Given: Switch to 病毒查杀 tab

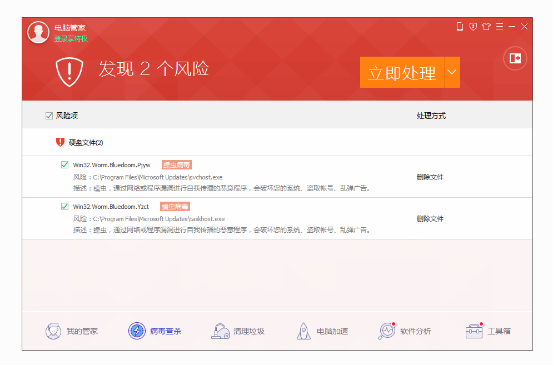Looking at the screenshot, I should point(155,331).
